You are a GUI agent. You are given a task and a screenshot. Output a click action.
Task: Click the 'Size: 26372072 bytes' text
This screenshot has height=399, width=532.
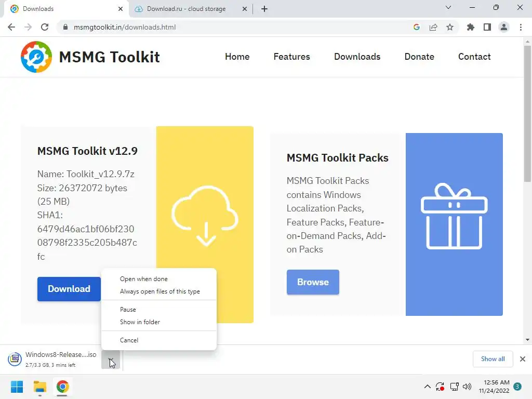tap(82, 188)
